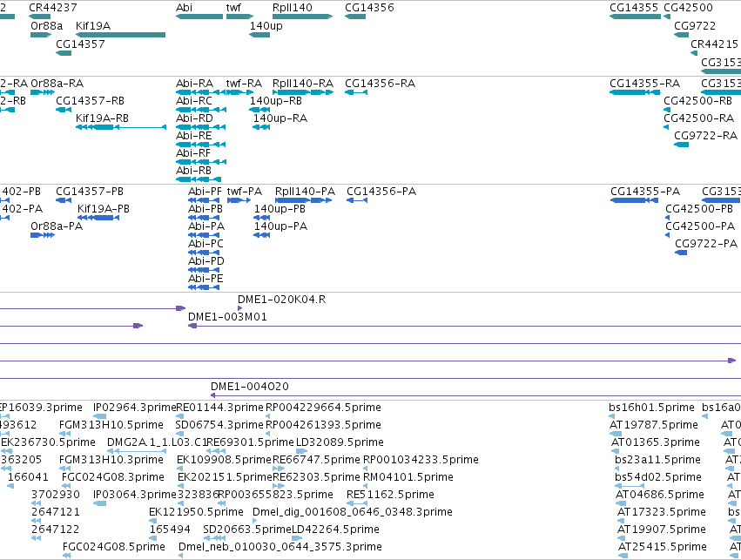Screen dimensions: 741x560
Task: Click the twf-RA transcript label
Action: (x=244, y=84)
